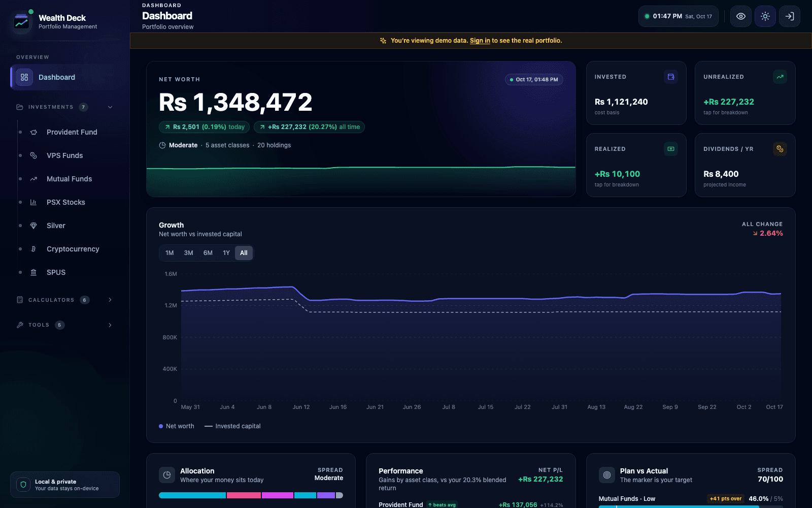Select the 1Y growth range
Screen dimensions: 812x508
226,253
